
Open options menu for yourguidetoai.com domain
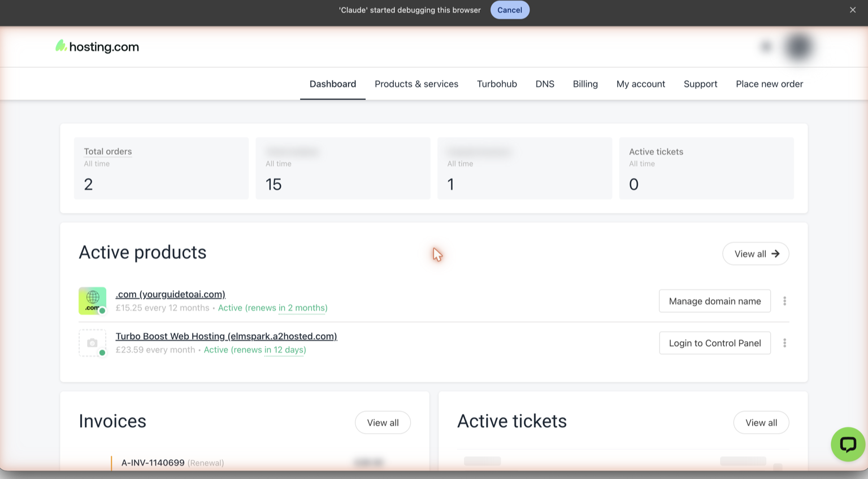784,301
